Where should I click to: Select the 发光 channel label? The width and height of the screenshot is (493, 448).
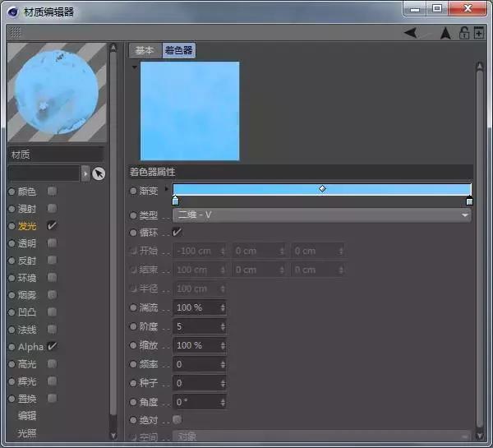[27, 226]
